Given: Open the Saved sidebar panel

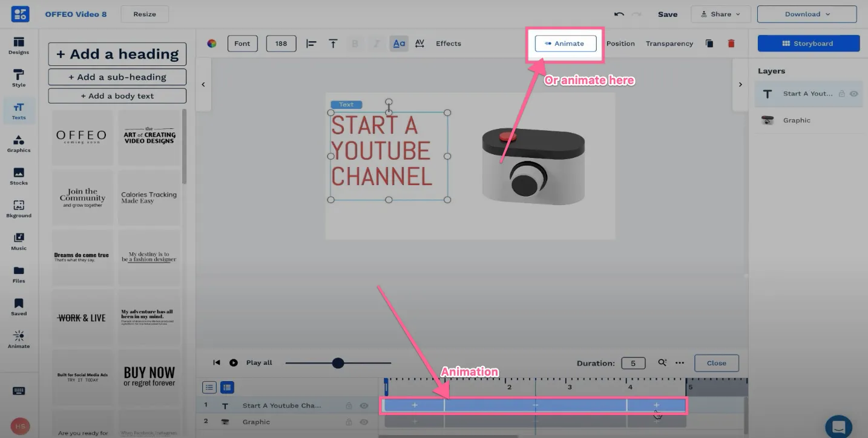Looking at the screenshot, I should tap(19, 307).
